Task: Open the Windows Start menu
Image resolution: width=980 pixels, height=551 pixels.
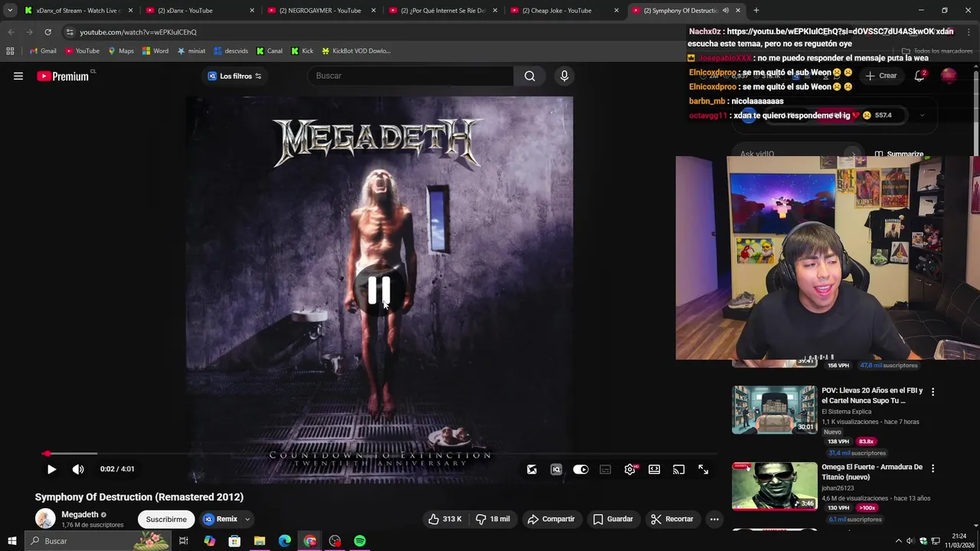Action: tap(11, 541)
